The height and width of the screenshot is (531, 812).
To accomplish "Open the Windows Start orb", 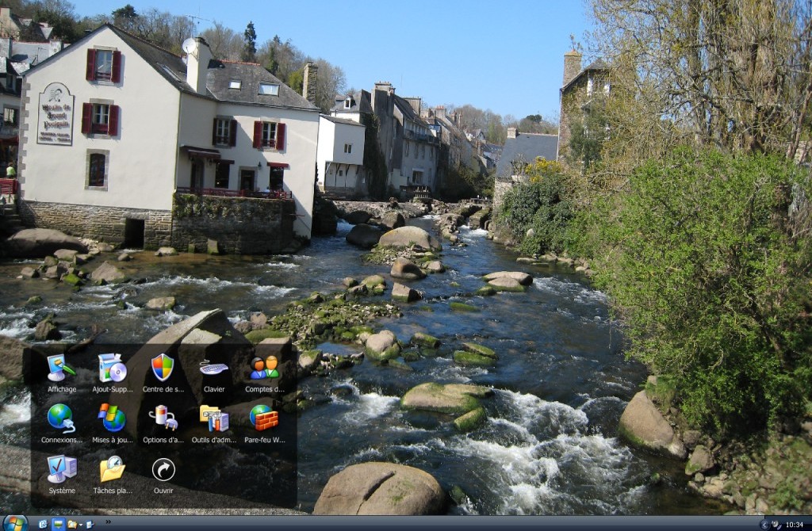I will [x=15, y=524].
